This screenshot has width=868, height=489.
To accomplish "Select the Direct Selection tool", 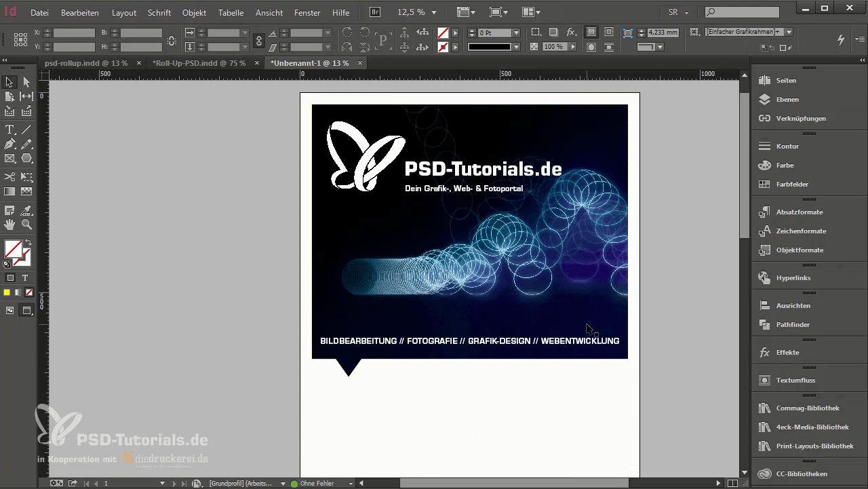I will point(26,82).
